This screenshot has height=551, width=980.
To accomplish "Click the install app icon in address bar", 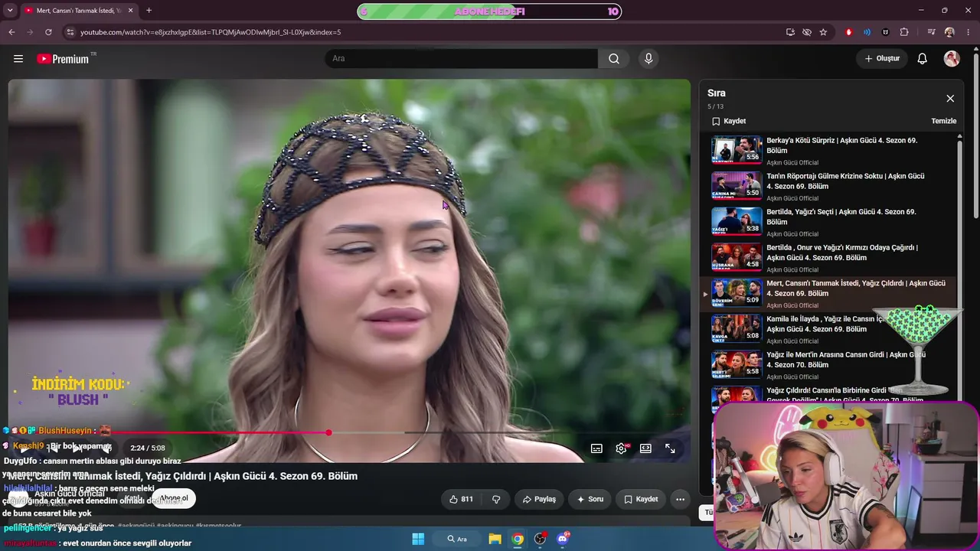I will [x=790, y=32].
